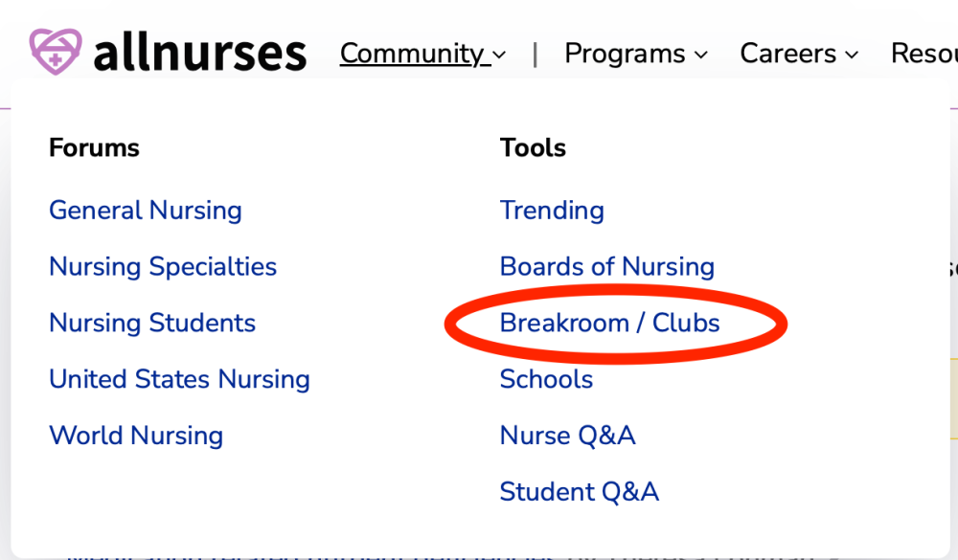Open the Schools tool link
958x560 pixels.
coord(546,379)
